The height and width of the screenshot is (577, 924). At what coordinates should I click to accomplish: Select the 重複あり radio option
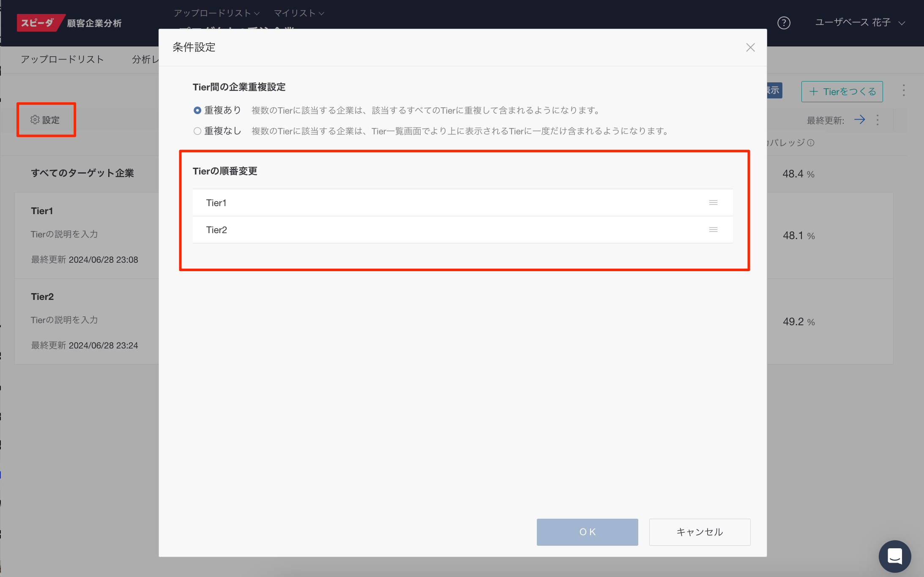pos(197,111)
